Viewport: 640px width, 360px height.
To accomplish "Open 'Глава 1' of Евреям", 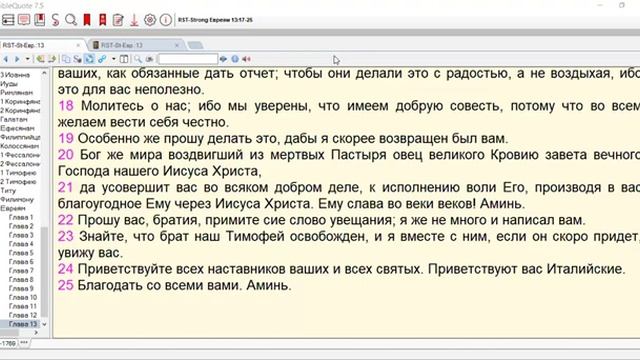I will point(21,217).
